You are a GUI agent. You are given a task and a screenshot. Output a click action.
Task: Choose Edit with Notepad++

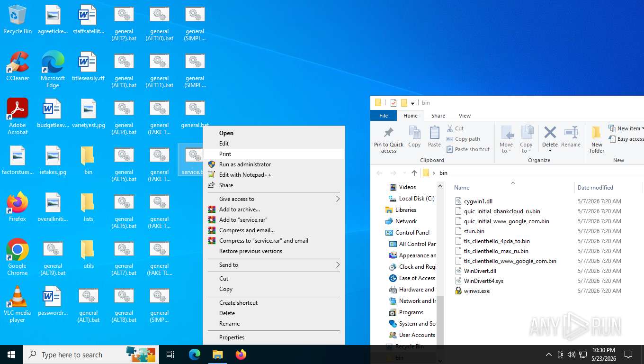[x=274, y=175]
